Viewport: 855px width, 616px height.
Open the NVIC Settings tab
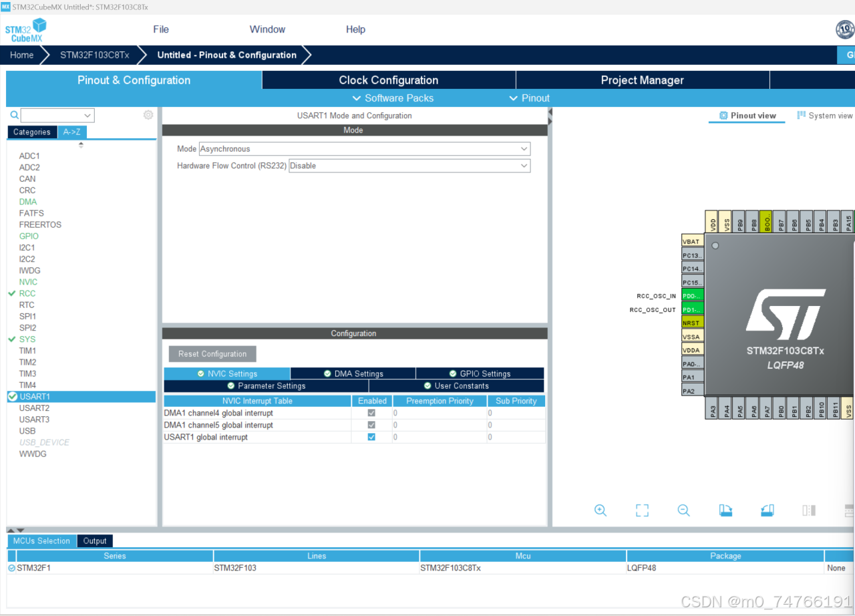click(x=227, y=373)
